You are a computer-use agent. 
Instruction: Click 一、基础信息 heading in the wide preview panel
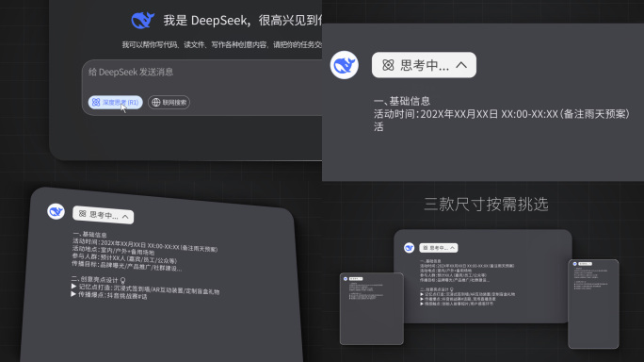pos(430,261)
